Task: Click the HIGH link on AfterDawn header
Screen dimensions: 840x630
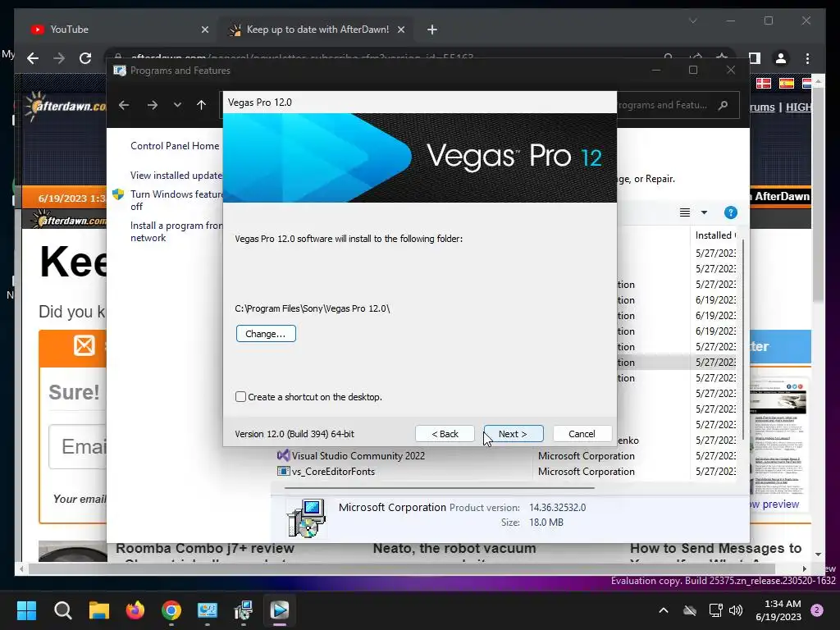Action: coord(798,107)
